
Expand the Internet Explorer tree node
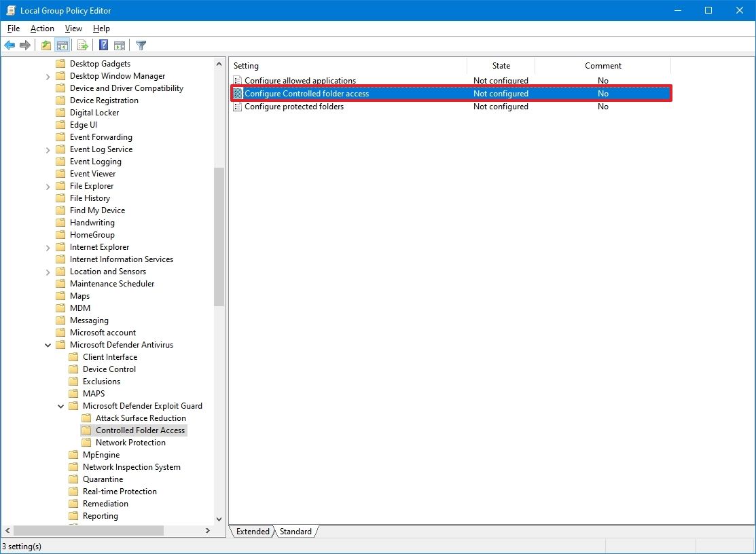[x=47, y=246]
